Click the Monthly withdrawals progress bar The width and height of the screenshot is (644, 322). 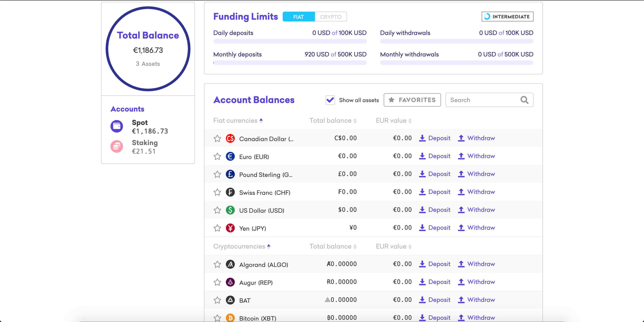456,63
